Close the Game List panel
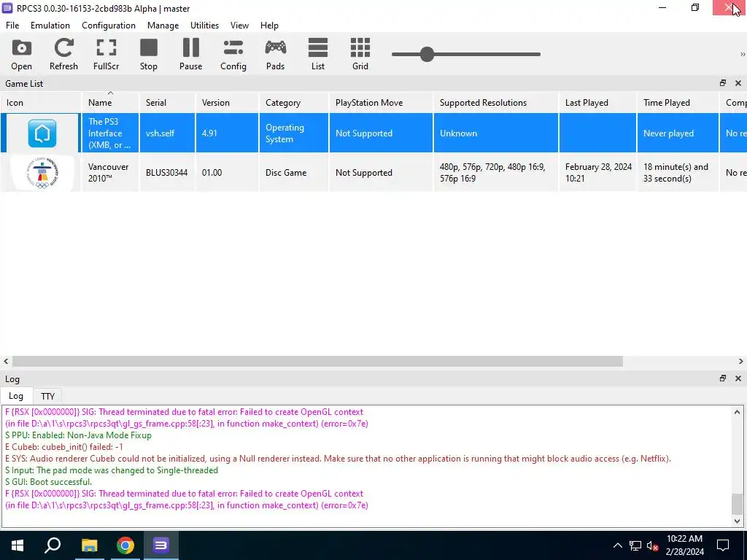The width and height of the screenshot is (747, 560). click(738, 83)
